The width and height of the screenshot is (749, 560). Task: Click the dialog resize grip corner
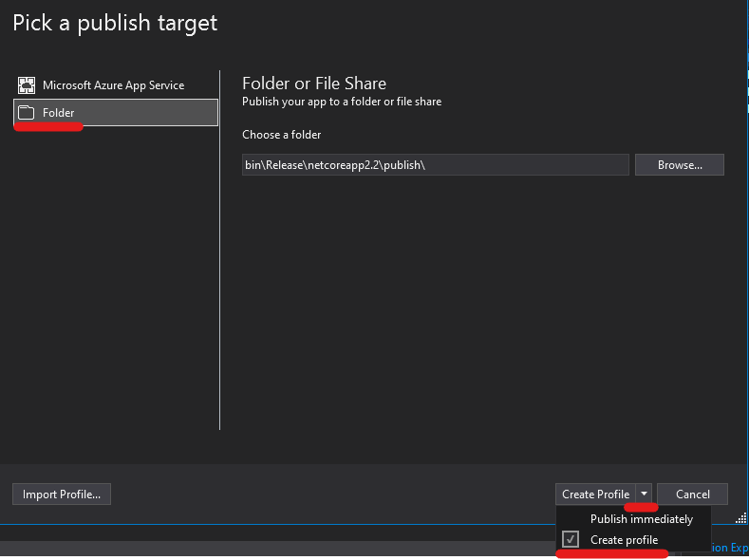click(x=740, y=518)
